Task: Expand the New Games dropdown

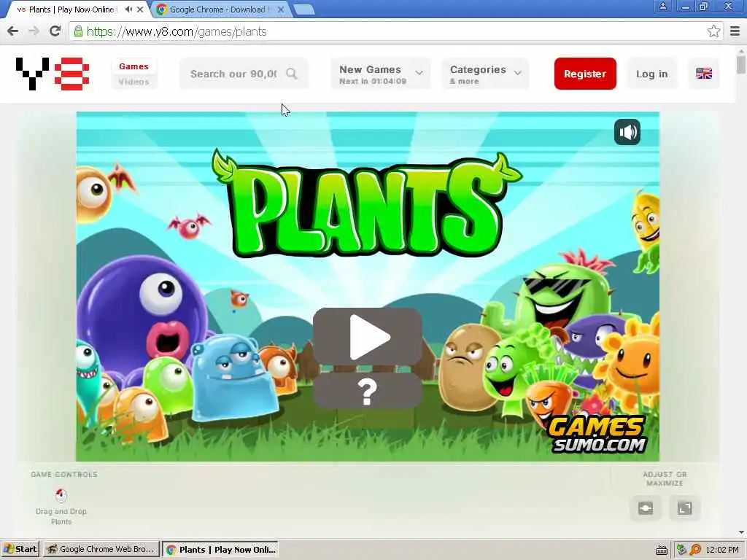Action: [x=381, y=74]
